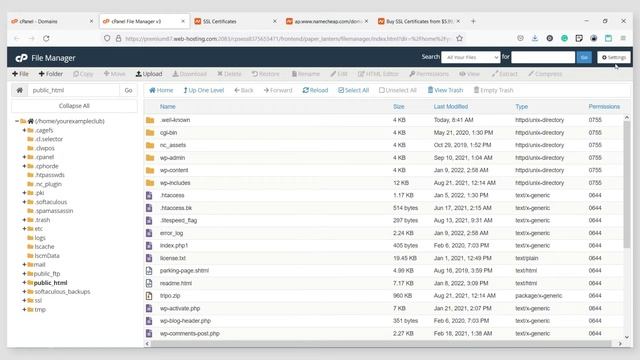The image size is (640, 360).
Task: Check Select All files
Action: tap(353, 90)
